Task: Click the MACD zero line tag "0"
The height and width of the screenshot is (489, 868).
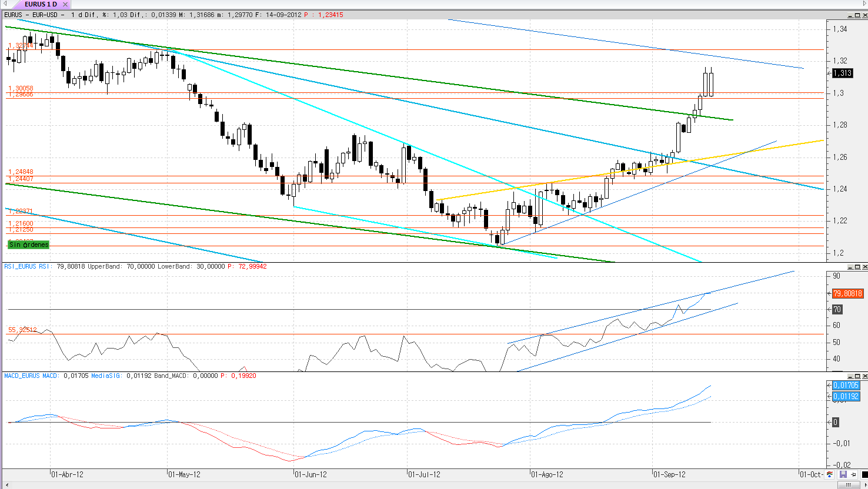Action: (x=836, y=422)
